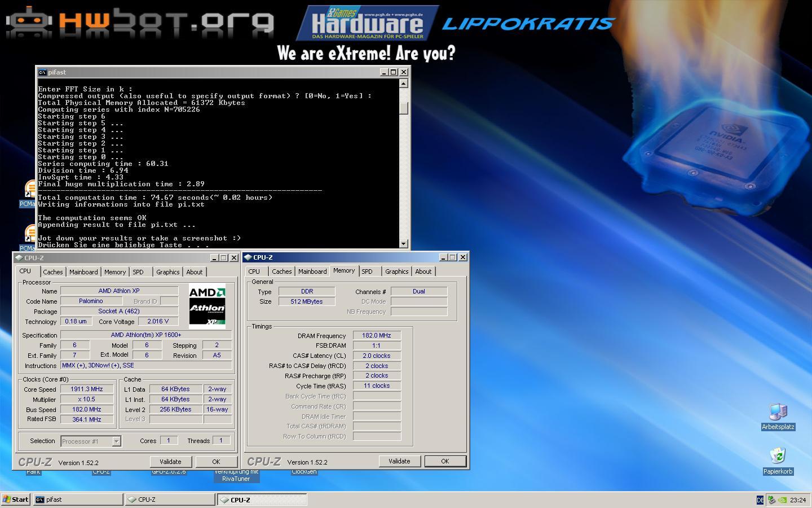Open SPD tab in left CPU-Z window
The width and height of the screenshot is (812, 508).
point(138,272)
